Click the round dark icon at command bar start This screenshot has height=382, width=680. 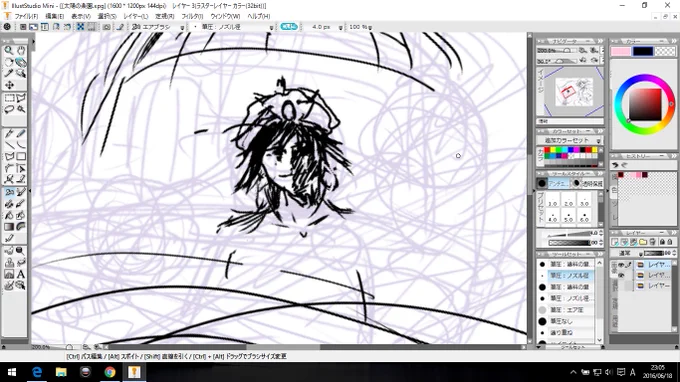tap(7, 27)
